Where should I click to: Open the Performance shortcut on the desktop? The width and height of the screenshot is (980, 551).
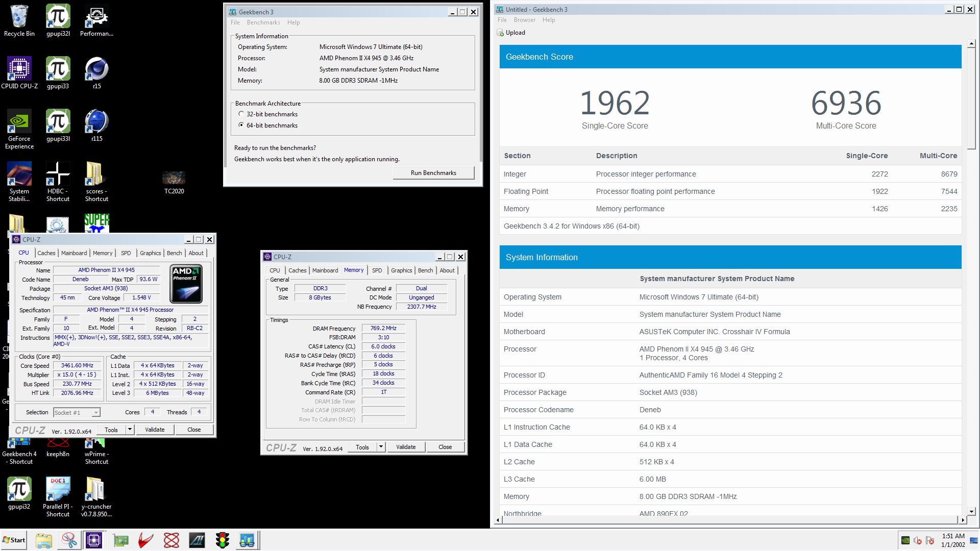click(96, 20)
